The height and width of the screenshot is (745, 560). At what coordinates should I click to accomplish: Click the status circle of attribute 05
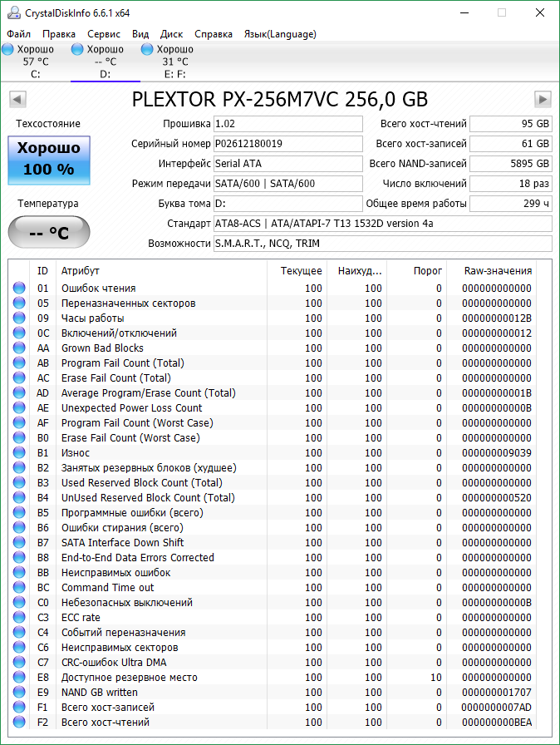[19, 303]
